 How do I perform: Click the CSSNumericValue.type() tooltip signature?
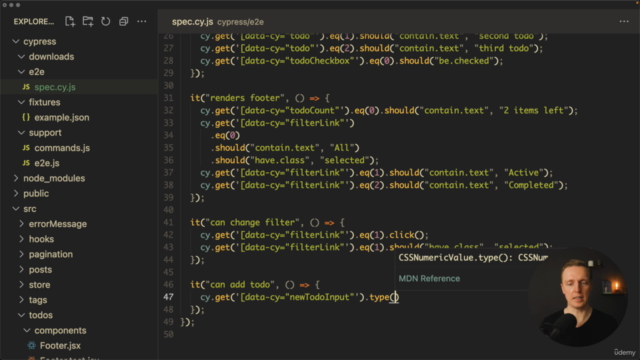473,258
